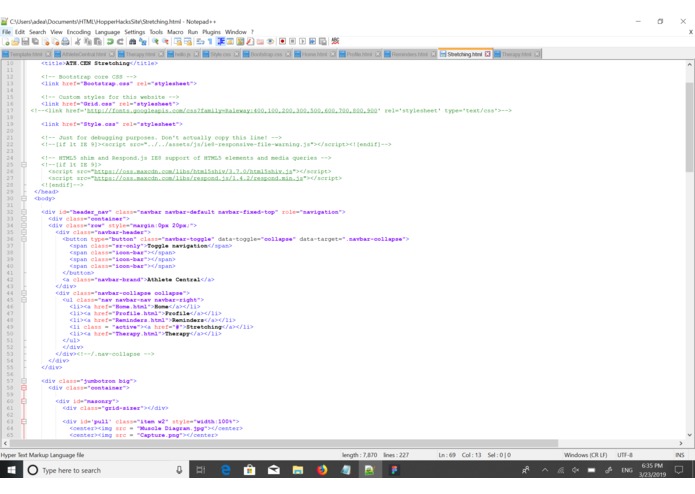Open the respond.min.js URL in line 27
The height and width of the screenshot is (494, 695).
click(199, 178)
